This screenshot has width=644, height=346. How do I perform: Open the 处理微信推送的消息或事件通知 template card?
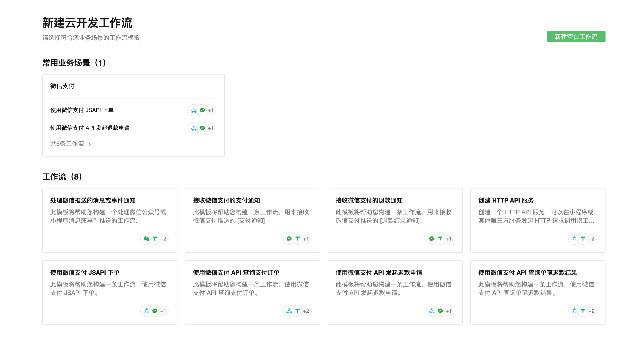(x=93, y=200)
